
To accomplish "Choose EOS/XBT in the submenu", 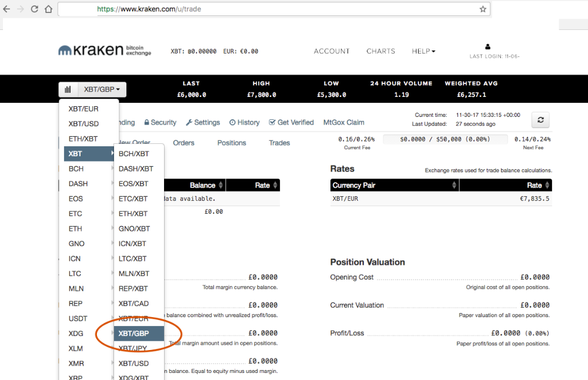I will [x=139, y=184].
